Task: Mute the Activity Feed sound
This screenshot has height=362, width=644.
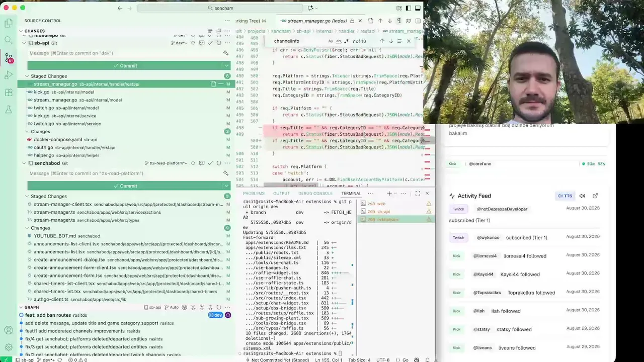Action: (x=582, y=196)
